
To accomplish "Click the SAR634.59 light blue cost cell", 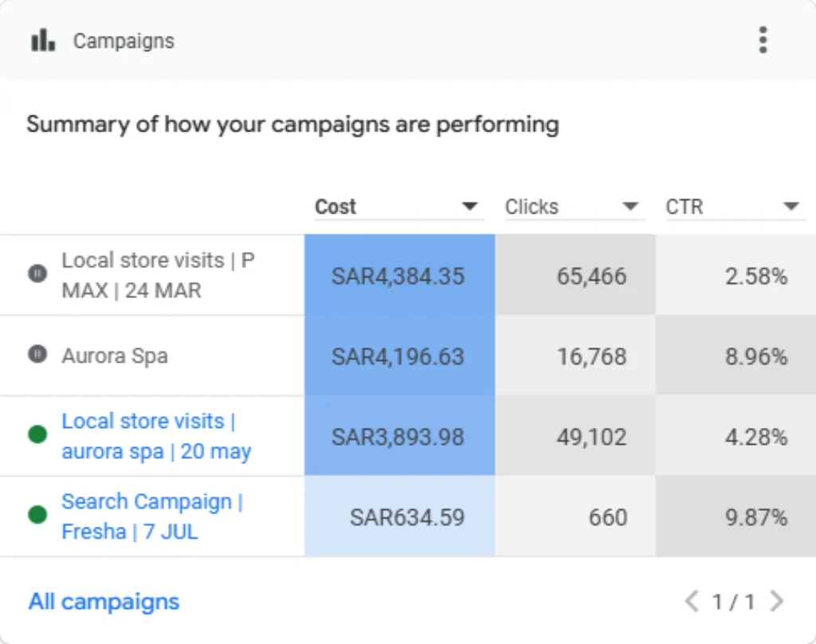I will tap(400, 516).
